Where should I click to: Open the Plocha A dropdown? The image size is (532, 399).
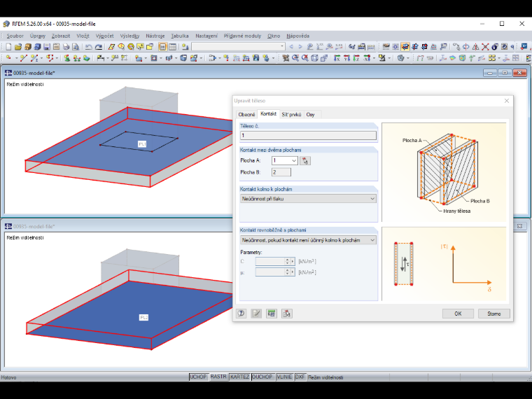tap(294, 160)
